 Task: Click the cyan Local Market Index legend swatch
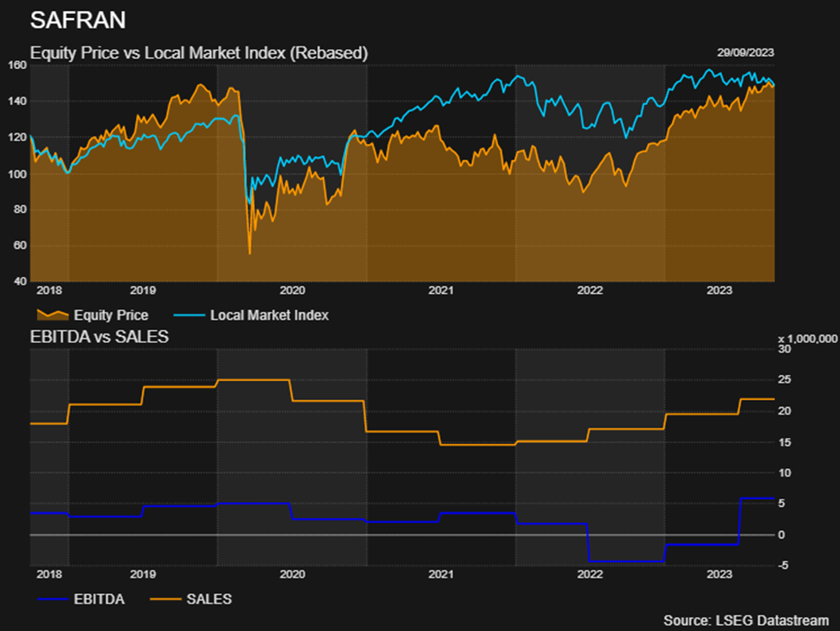[x=189, y=315]
